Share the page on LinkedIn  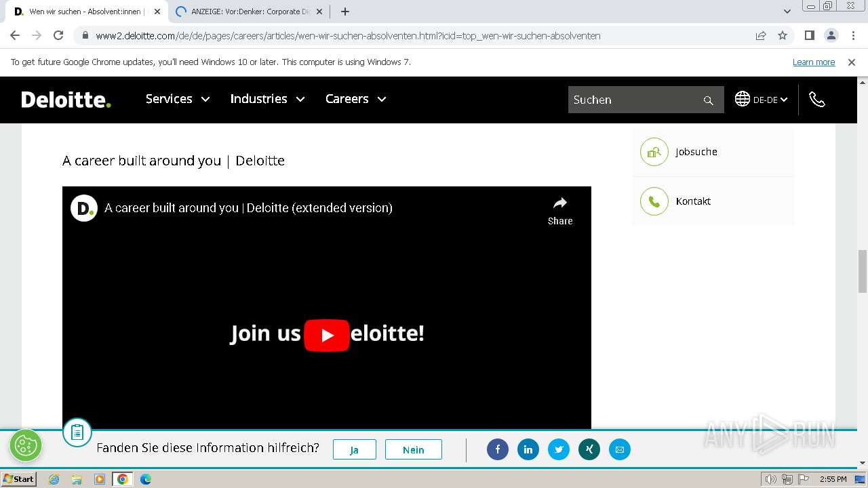(x=528, y=449)
